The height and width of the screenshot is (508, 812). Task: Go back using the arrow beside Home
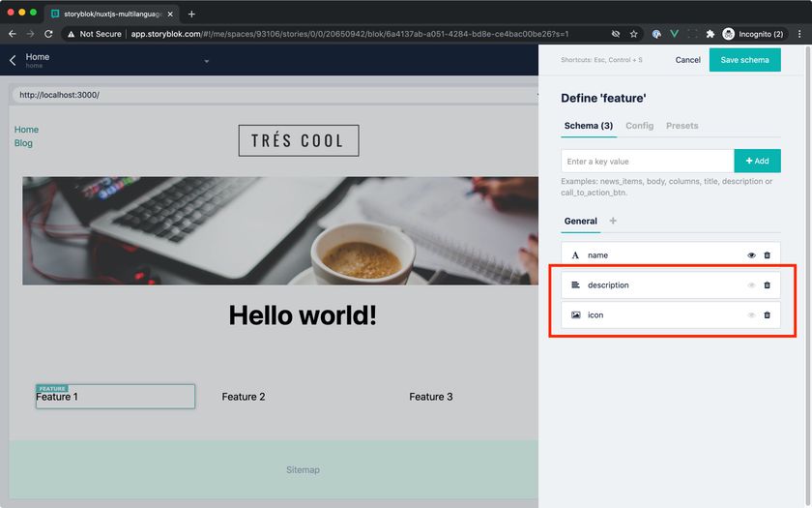click(13, 60)
